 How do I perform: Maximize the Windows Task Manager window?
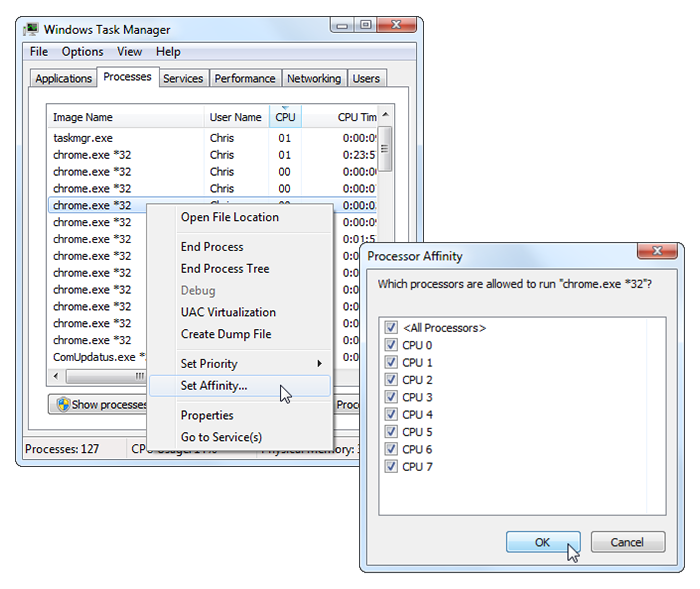pyautogui.click(x=366, y=25)
